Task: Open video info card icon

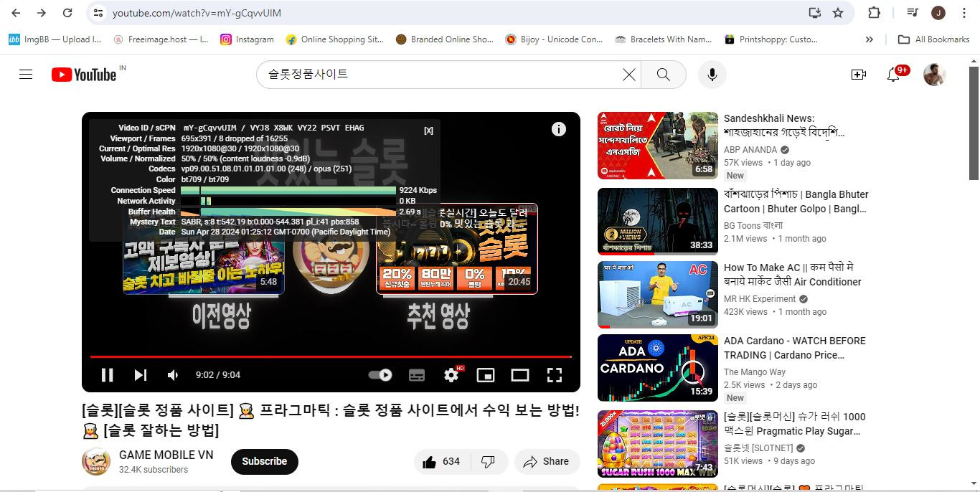Action: coord(559,129)
